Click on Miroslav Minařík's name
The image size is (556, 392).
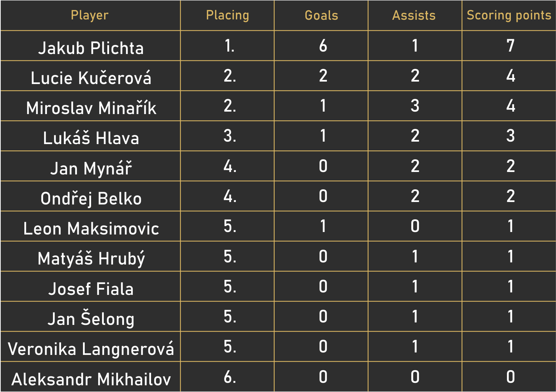[x=91, y=108]
